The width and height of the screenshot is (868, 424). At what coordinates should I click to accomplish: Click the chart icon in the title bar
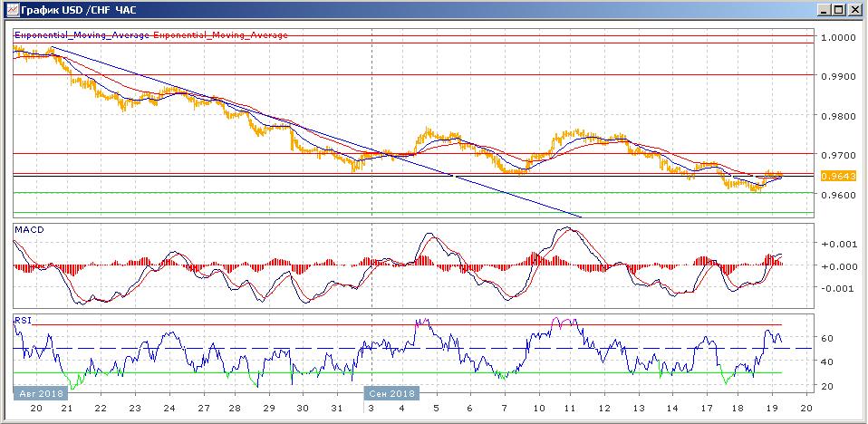pyautogui.click(x=11, y=9)
